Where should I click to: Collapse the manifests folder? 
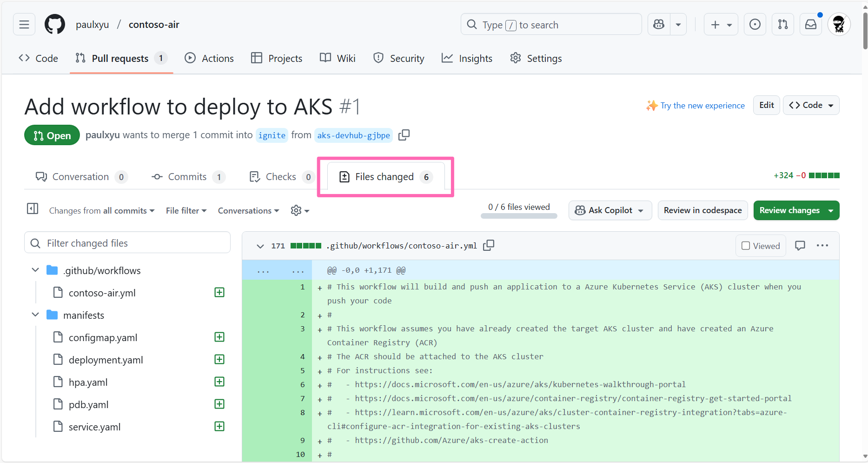tap(35, 315)
